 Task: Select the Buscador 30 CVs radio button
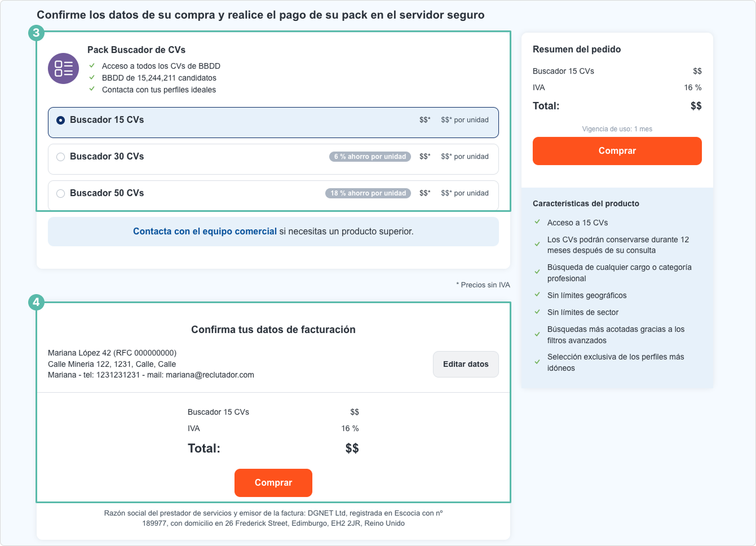coord(60,157)
